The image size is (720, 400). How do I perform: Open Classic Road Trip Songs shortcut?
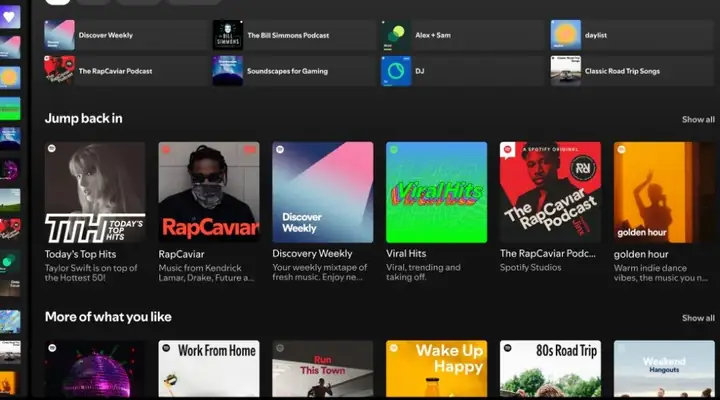(632, 71)
